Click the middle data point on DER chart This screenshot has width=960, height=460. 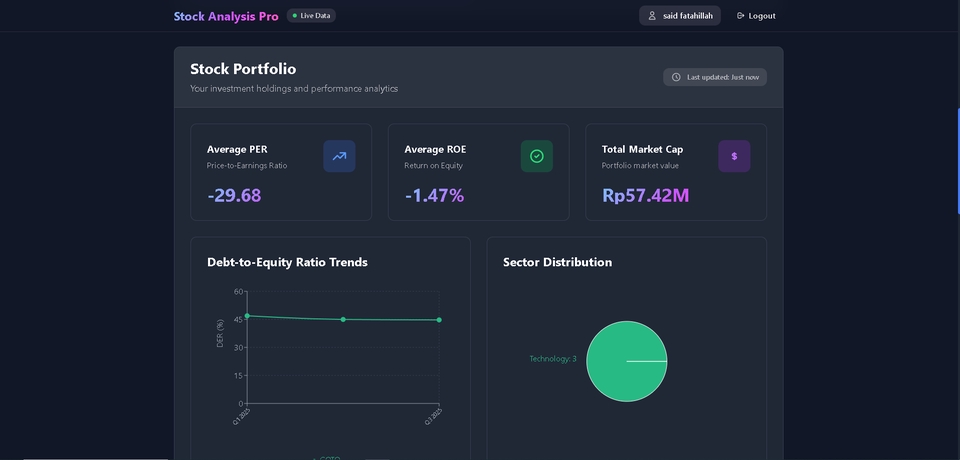[343, 319]
